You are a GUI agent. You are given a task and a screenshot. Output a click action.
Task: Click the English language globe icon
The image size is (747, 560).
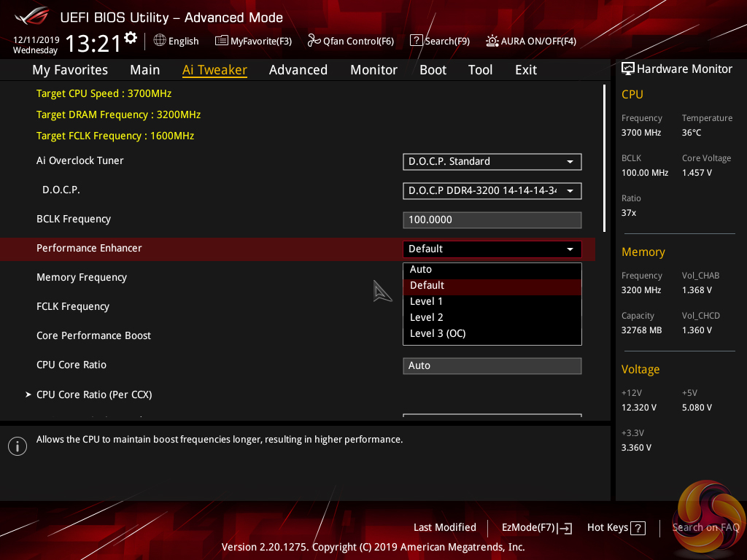tap(160, 41)
